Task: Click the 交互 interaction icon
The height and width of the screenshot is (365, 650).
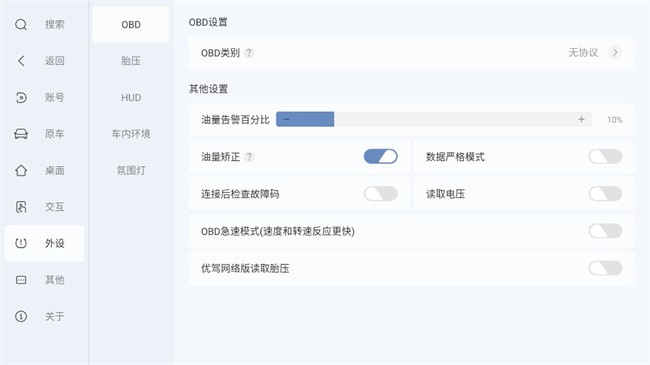Action: coord(21,207)
